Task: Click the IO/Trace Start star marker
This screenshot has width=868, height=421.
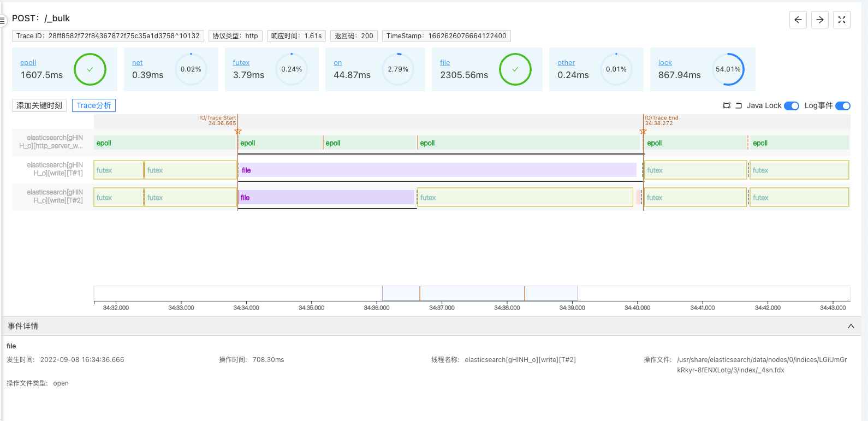Action: pyautogui.click(x=238, y=132)
